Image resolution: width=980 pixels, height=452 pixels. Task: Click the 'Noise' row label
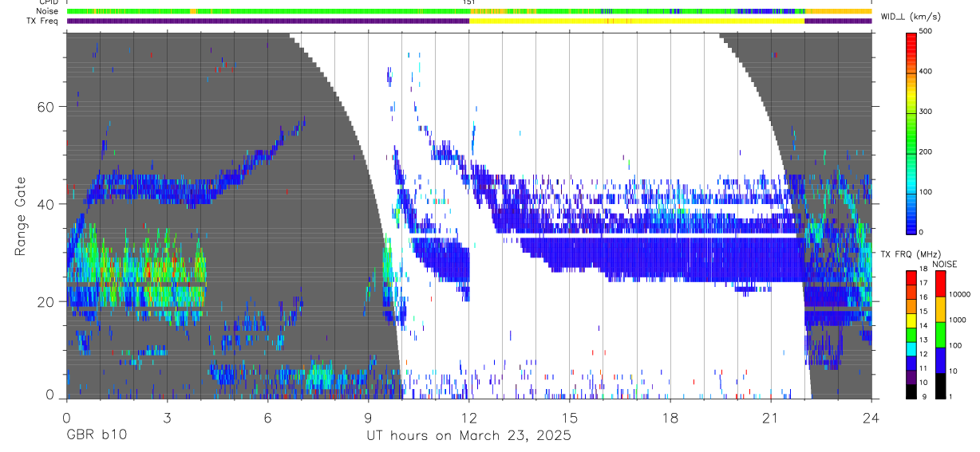(x=47, y=11)
